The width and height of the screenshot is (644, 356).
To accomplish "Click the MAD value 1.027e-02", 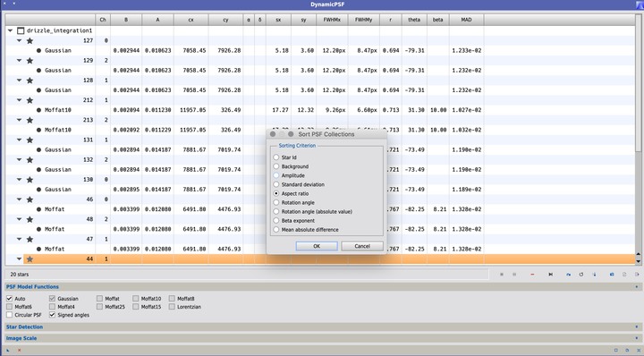I will [x=467, y=110].
